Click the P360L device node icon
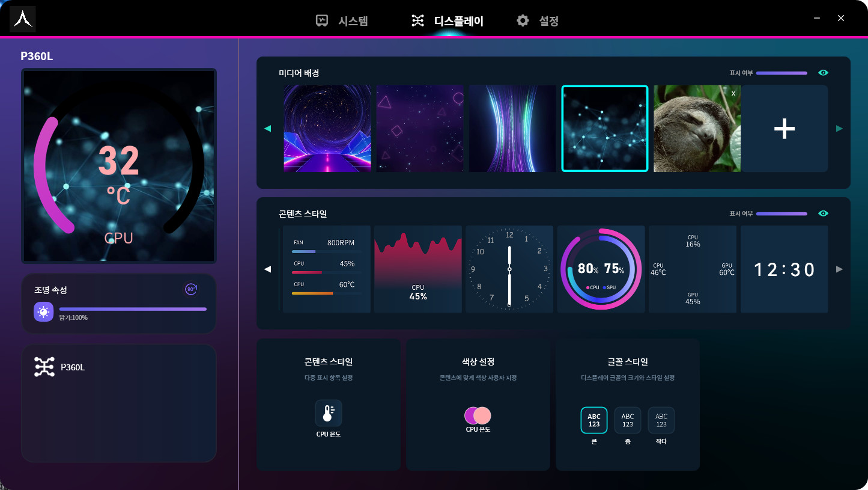The width and height of the screenshot is (868, 490). [x=44, y=367]
